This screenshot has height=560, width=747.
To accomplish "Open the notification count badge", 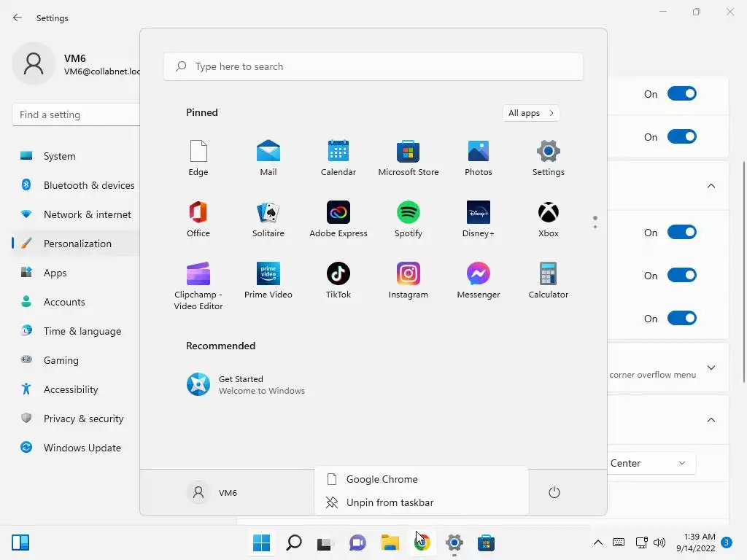I will [727, 542].
